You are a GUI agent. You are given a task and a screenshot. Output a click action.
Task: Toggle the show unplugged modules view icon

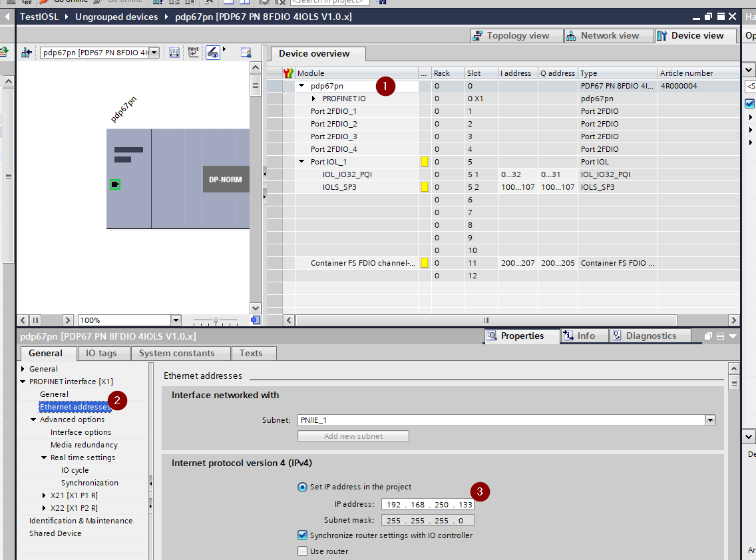click(x=213, y=52)
